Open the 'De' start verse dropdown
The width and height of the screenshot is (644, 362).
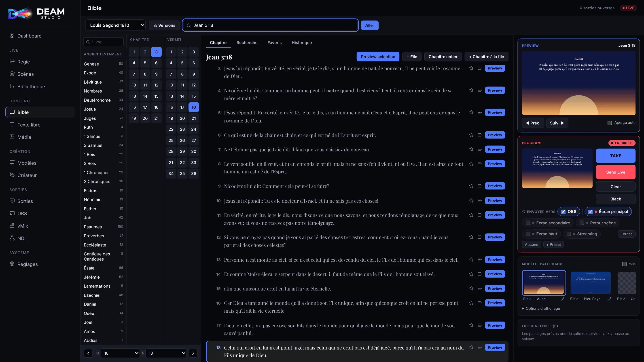click(120, 353)
